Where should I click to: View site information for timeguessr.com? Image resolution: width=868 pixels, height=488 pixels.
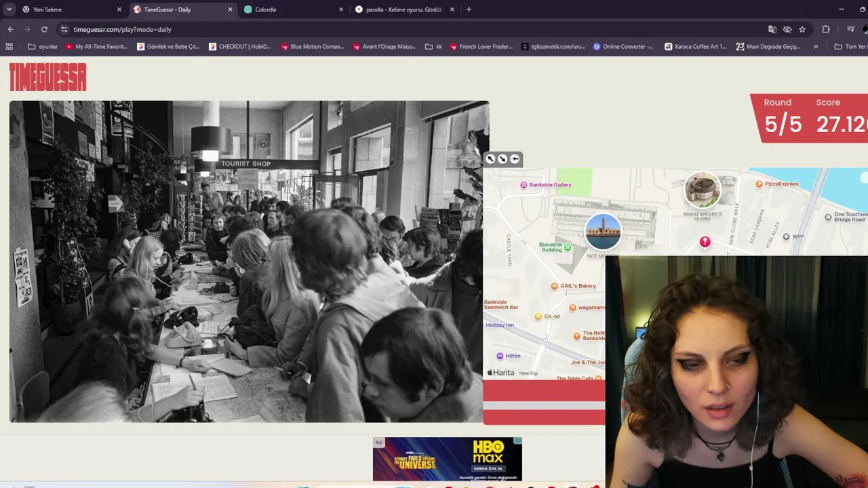point(64,29)
